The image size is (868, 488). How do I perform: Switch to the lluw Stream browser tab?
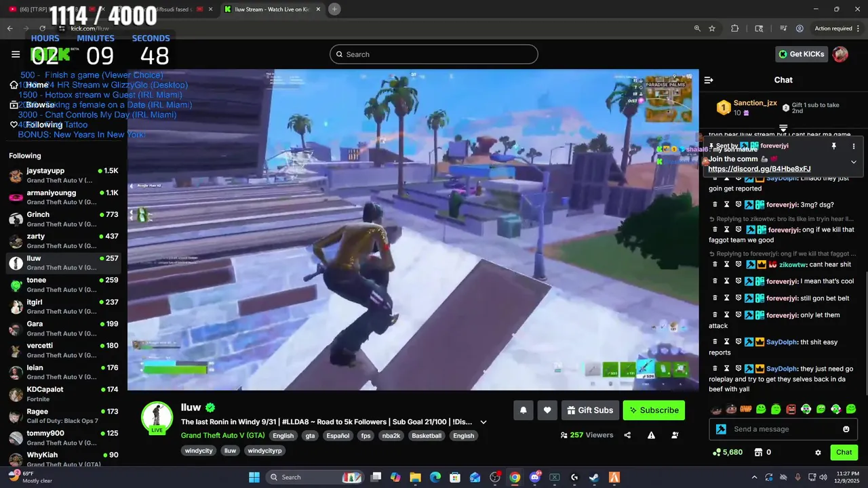(271, 9)
